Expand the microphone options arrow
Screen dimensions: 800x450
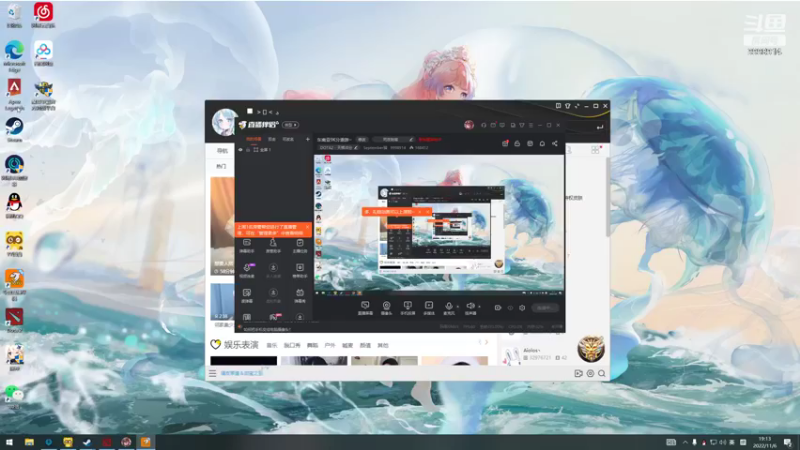(458, 306)
